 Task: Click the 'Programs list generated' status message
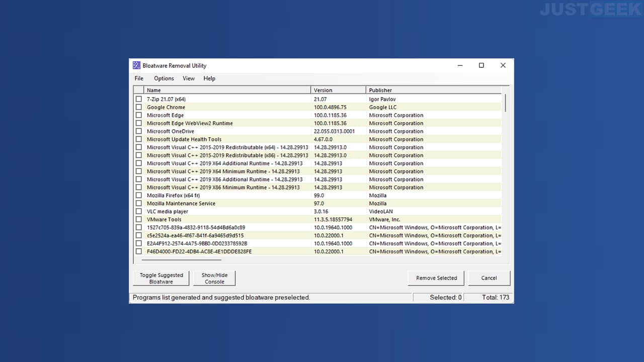[221, 298]
